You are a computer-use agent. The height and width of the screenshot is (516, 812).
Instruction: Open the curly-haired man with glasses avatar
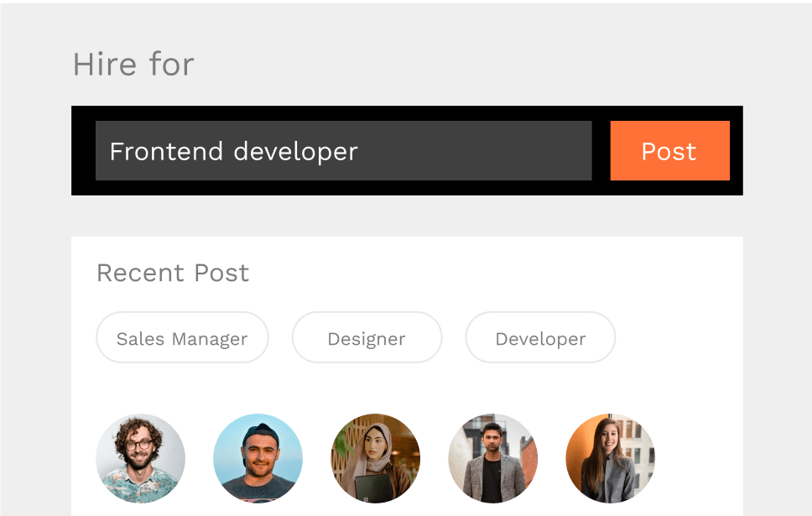click(140, 458)
